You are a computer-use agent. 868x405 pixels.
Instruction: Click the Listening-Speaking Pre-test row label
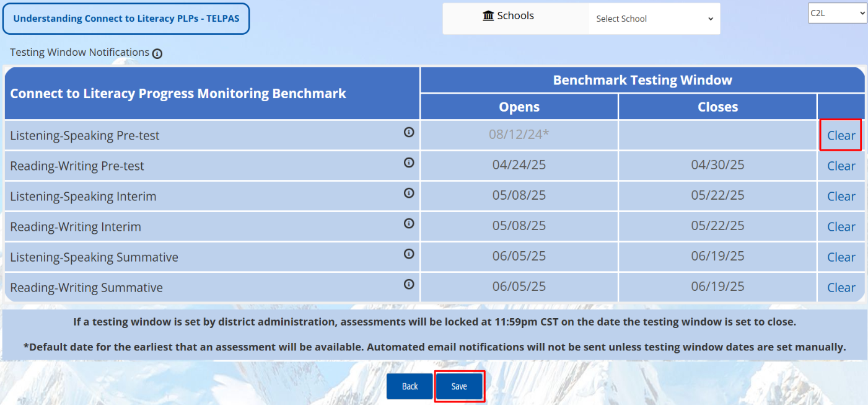[85, 136]
